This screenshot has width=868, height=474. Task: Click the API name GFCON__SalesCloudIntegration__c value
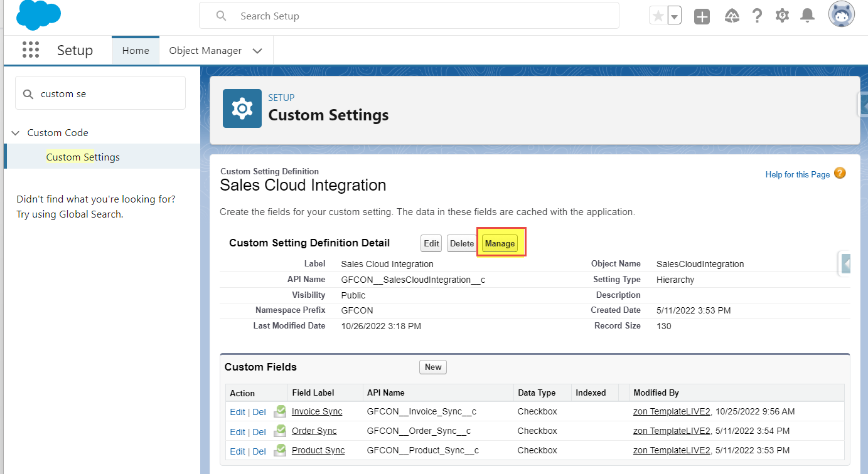(x=413, y=280)
